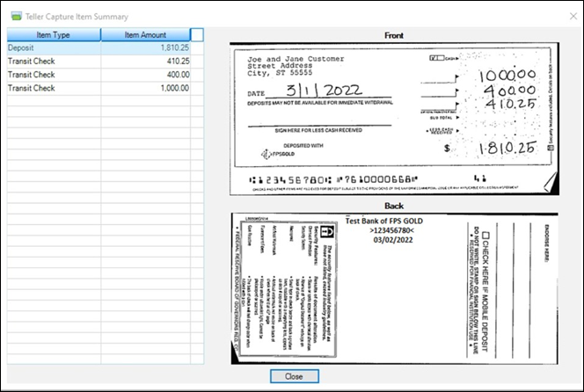Select the Transit Check row for 1,000.00
This screenshot has height=392, width=584.
point(106,88)
